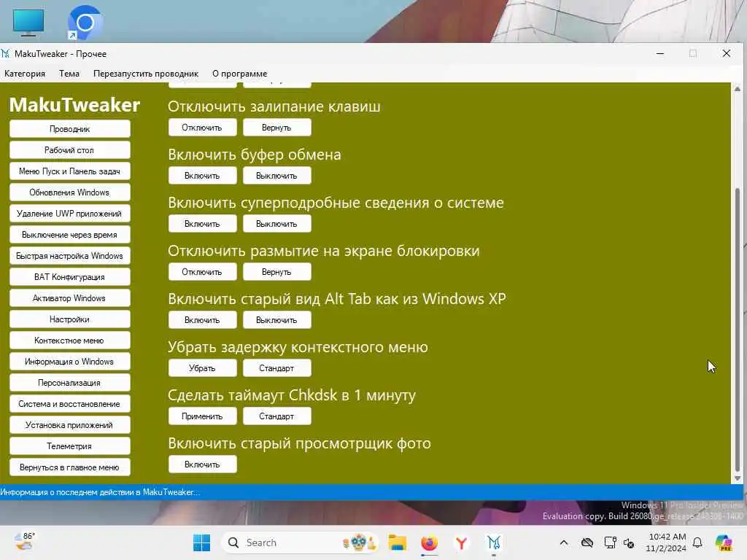Click Убрать for задержку контекстного меню
Screen dimensions: 747x560
click(x=203, y=368)
